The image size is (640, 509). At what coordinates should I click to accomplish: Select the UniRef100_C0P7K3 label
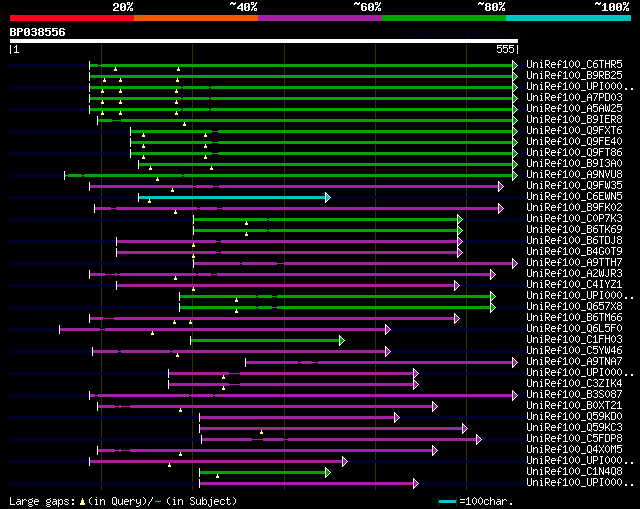click(574, 219)
